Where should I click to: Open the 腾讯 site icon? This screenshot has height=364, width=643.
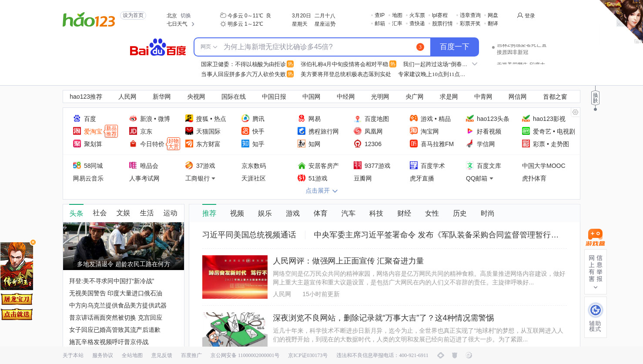coord(245,118)
